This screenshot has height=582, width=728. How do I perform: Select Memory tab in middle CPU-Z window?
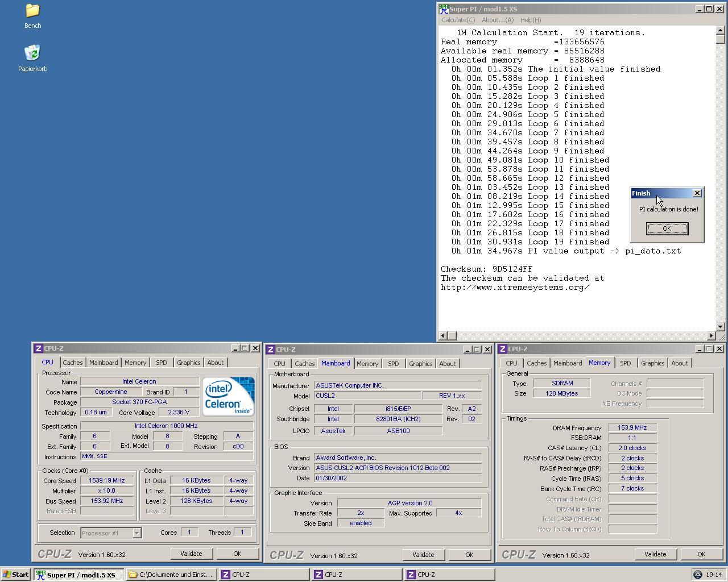click(367, 364)
